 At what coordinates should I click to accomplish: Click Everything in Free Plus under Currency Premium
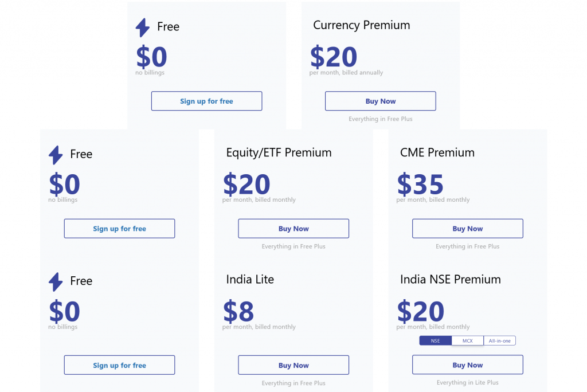click(381, 119)
